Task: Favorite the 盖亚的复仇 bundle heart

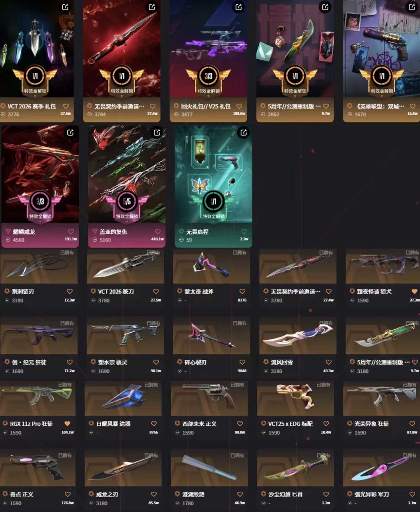Action: [x=157, y=231]
